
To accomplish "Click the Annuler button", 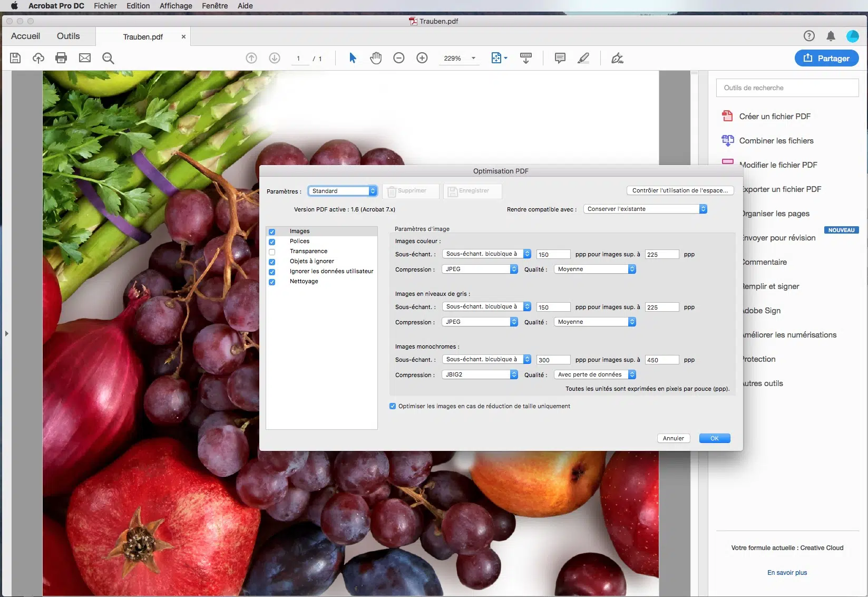I will coord(674,438).
